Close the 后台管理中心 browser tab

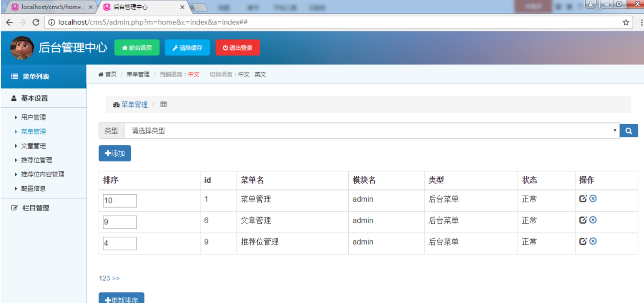pyautogui.click(x=182, y=7)
